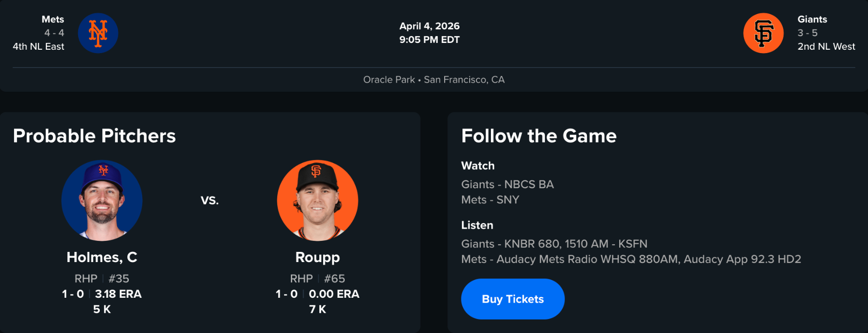Select Giants KNBR 680 radio listing
The height and width of the screenshot is (333, 868).
pos(554,244)
